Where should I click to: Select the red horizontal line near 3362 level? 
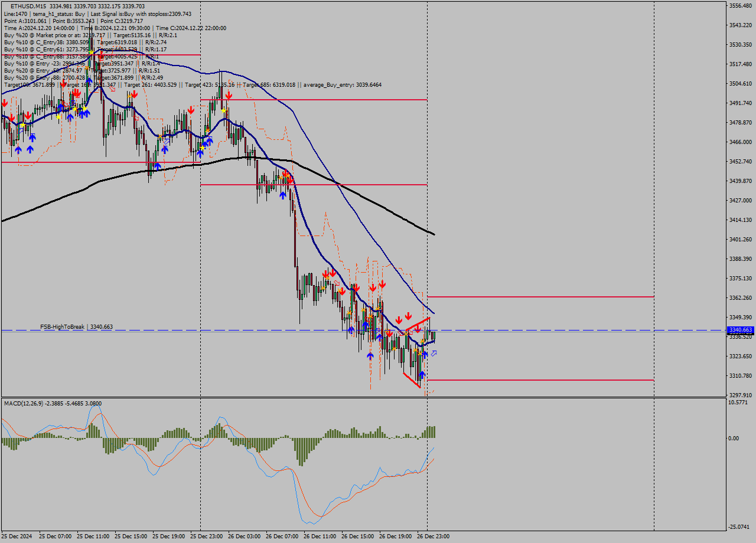pos(540,296)
